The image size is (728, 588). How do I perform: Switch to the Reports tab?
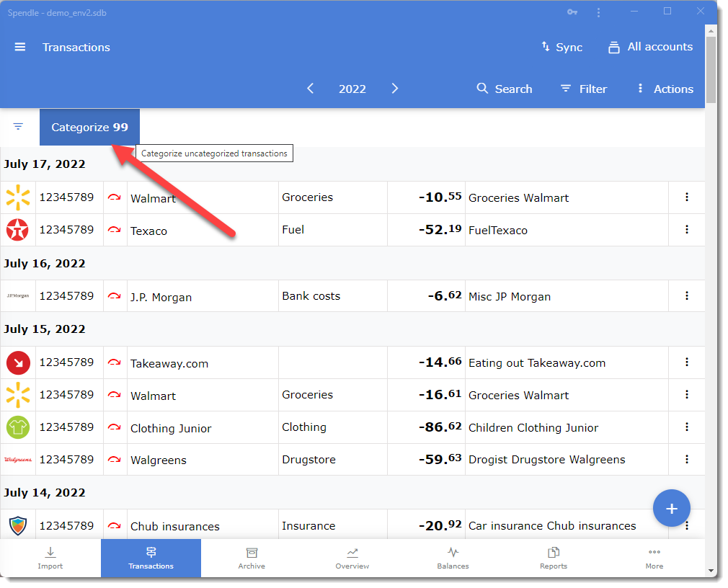(x=554, y=558)
